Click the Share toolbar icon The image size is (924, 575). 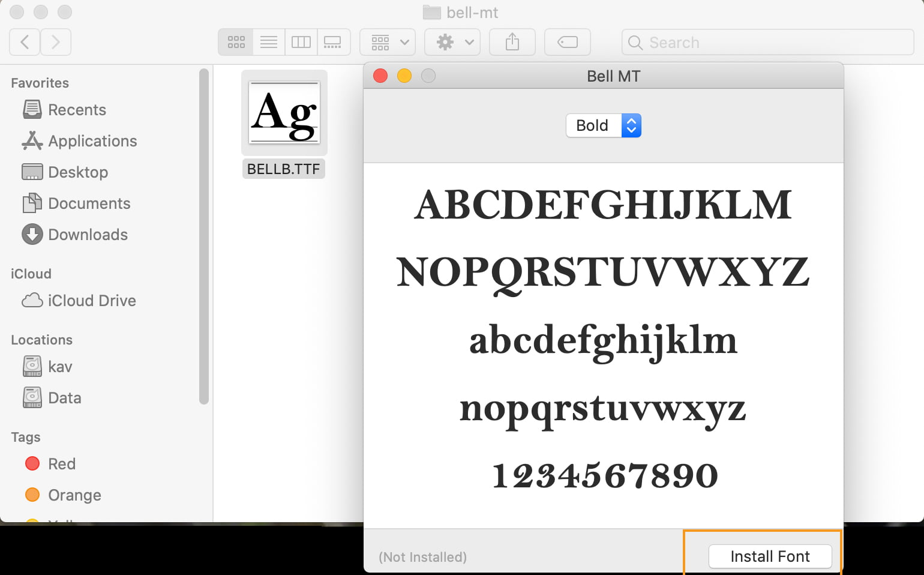[x=512, y=42]
